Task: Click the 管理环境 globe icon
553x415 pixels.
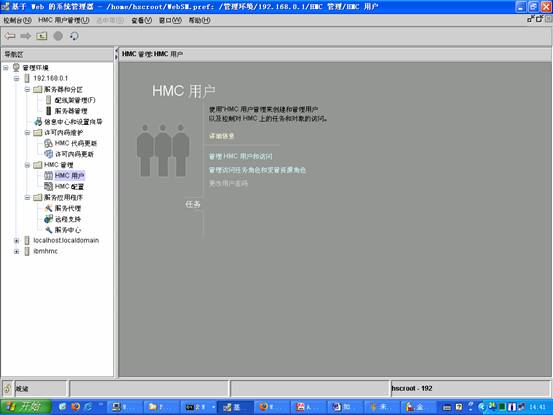Action: (16, 67)
